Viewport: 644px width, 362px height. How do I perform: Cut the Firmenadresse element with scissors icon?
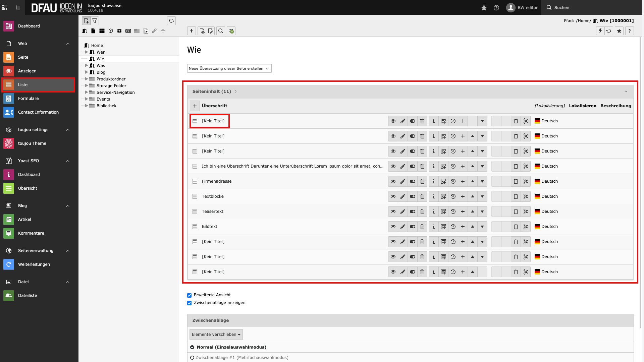pyautogui.click(x=526, y=181)
